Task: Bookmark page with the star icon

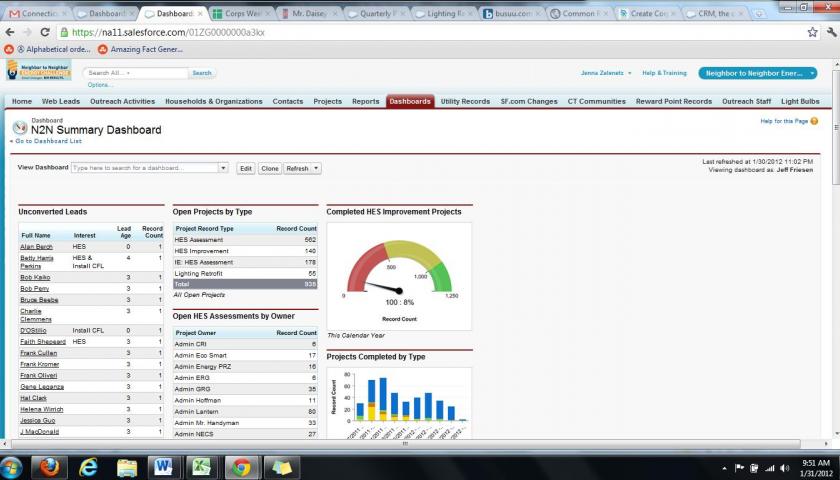Action: tap(813, 32)
